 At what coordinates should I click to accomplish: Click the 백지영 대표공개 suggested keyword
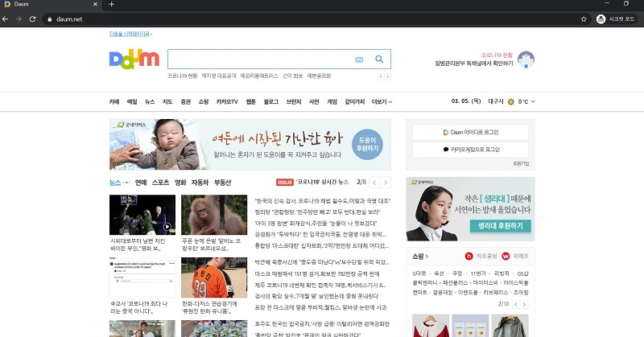(219, 76)
